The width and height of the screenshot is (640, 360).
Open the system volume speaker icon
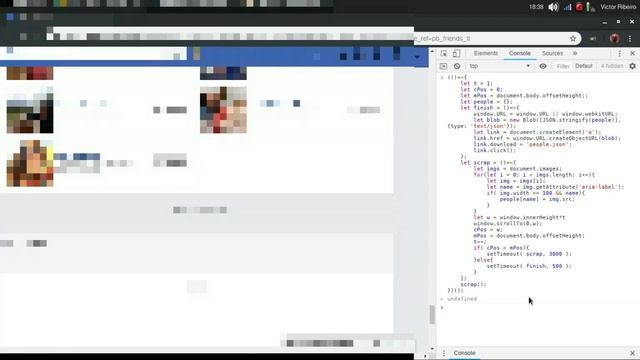point(553,7)
